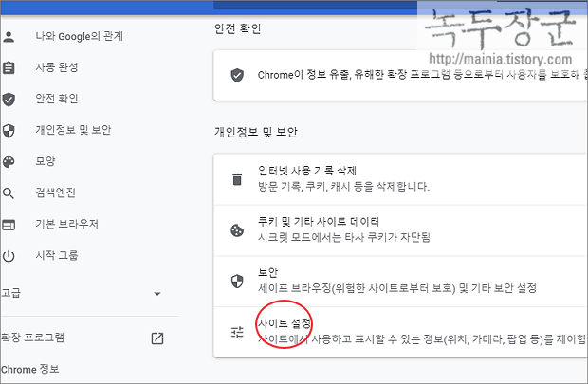Open 쿠키 및 기타 사이트 데이터 settings
The height and width of the screenshot is (384, 588).
[400, 230]
